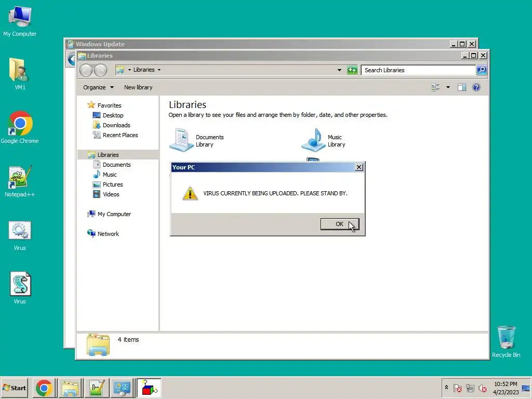The width and height of the screenshot is (532, 399).
Task: Open the file explorer taskbar icon
Action: pyautogui.click(x=70, y=388)
